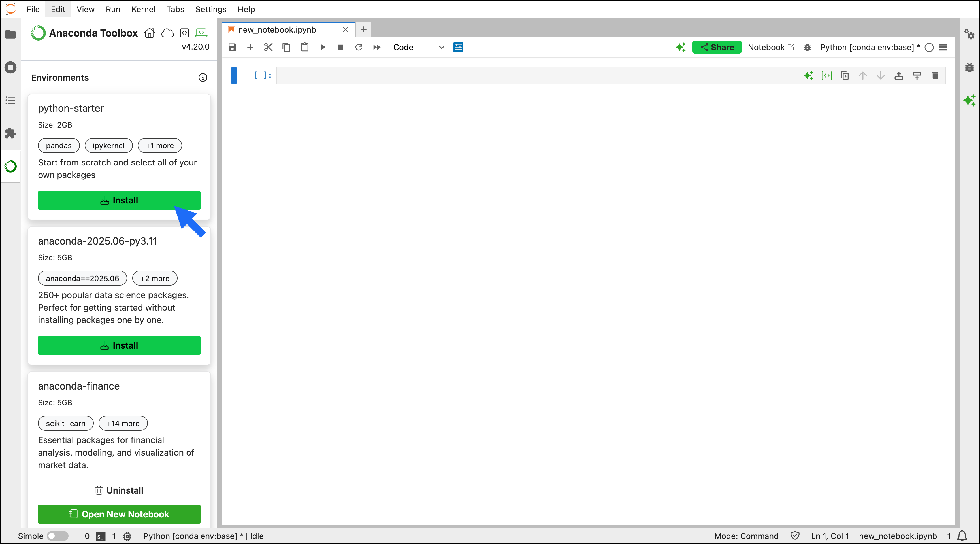Run the selected cell
Screen dimensions: 980x544
pyautogui.click(x=323, y=47)
